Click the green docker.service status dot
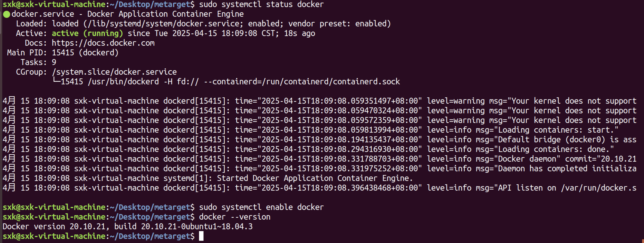The height and width of the screenshot is (243, 644). click(7, 14)
